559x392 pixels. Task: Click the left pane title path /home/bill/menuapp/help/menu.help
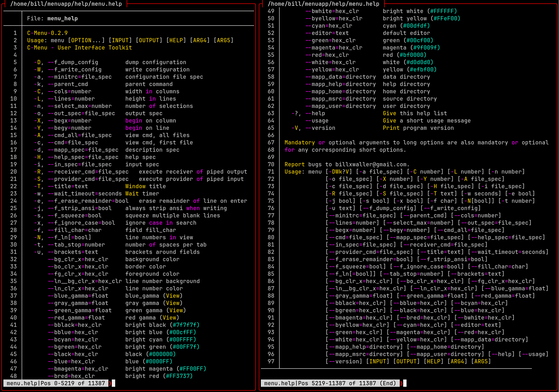coord(66,4)
